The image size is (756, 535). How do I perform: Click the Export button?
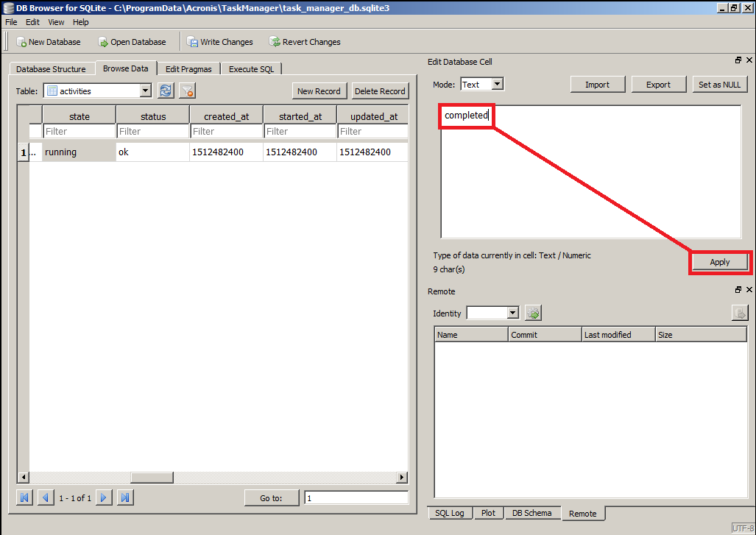tap(658, 85)
